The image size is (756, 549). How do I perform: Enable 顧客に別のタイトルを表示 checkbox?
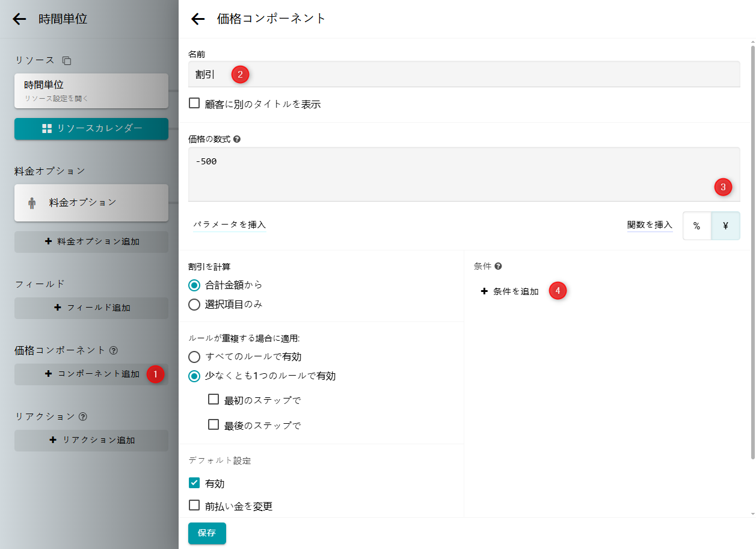coord(194,104)
